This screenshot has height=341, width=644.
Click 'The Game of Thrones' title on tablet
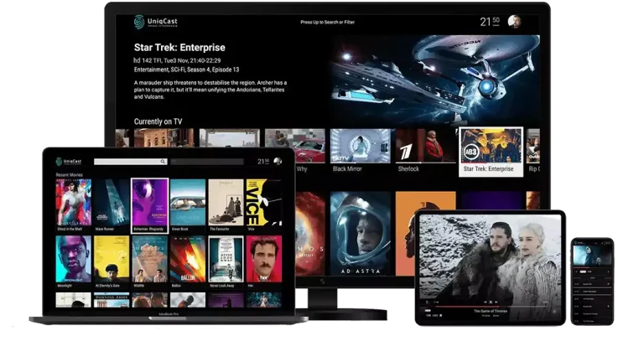491,311
